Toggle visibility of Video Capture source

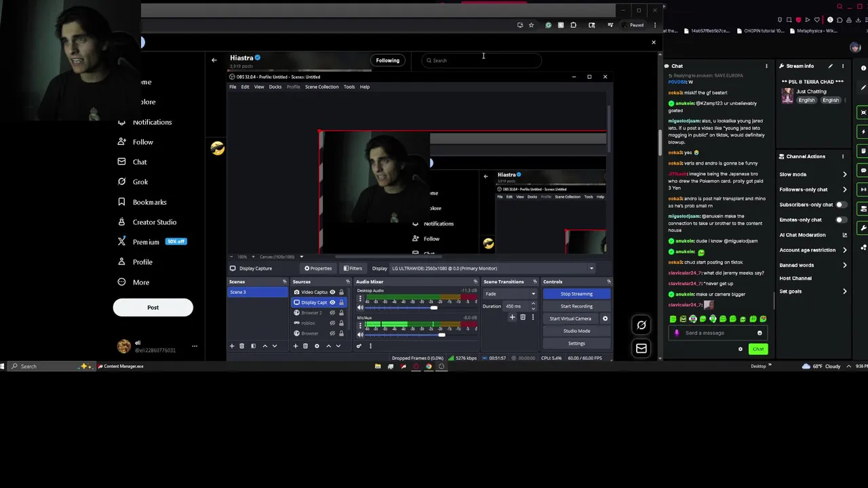tap(332, 292)
